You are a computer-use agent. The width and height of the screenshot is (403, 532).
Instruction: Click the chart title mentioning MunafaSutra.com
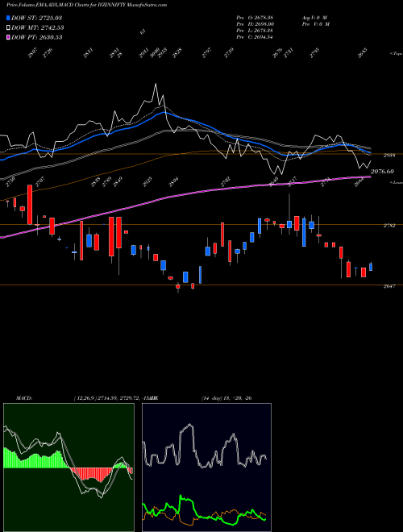(x=86, y=5)
